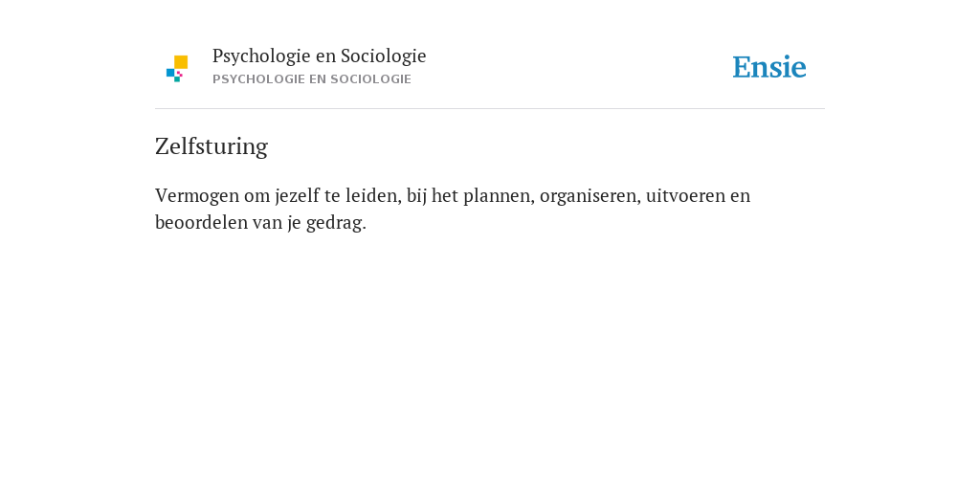Click the word Psychologie in the main title
The height and width of the screenshot is (490, 980).
pyautogui.click(x=261, y=56)
